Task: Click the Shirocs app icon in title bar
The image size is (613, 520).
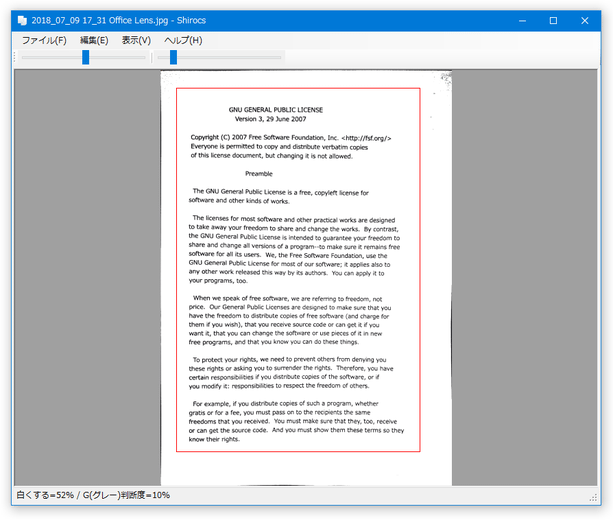Action: [22, 20]
